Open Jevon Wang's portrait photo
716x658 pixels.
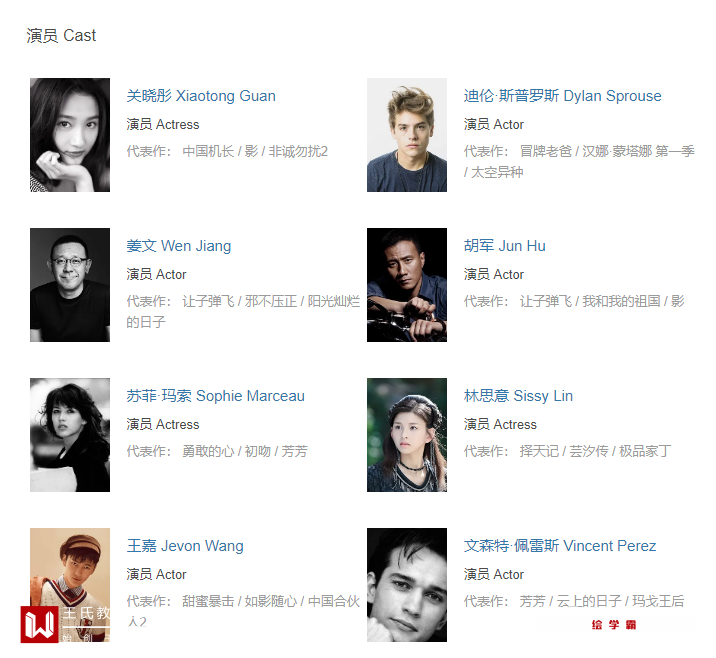pyautogui.click(x=70, y=585)
